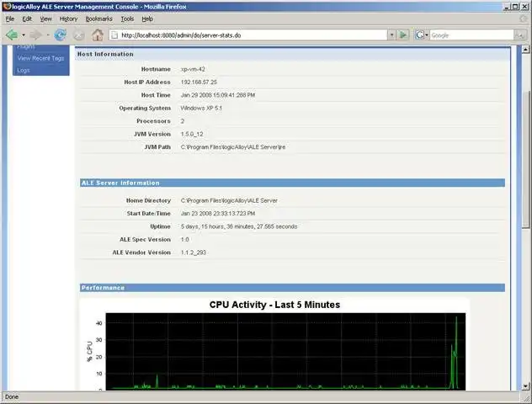Click the hostname value xp-vm-42
The height and width of the screenshot is (404, 532).
point(193,69)
